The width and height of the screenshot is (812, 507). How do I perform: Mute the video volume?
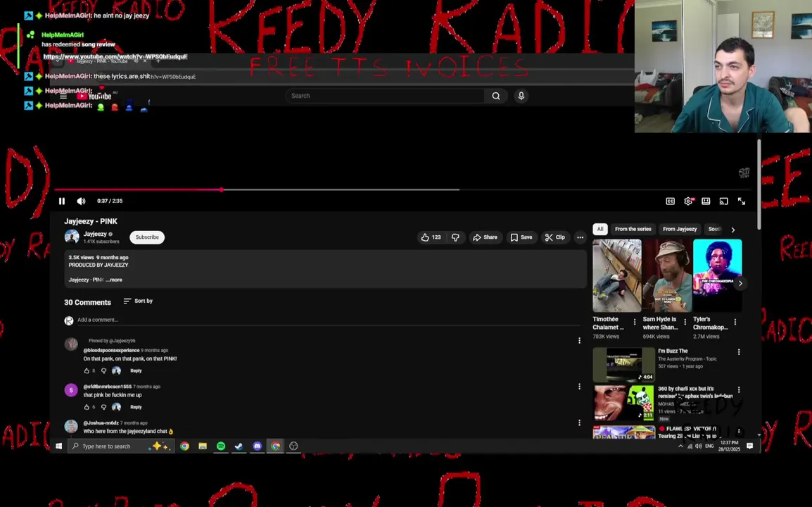tap(82, 201)
